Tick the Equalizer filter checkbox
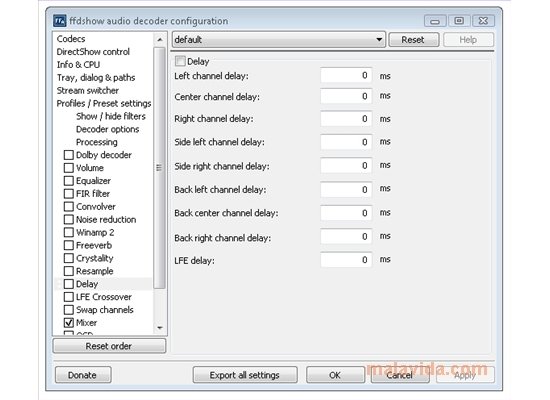 coord(69,181)
